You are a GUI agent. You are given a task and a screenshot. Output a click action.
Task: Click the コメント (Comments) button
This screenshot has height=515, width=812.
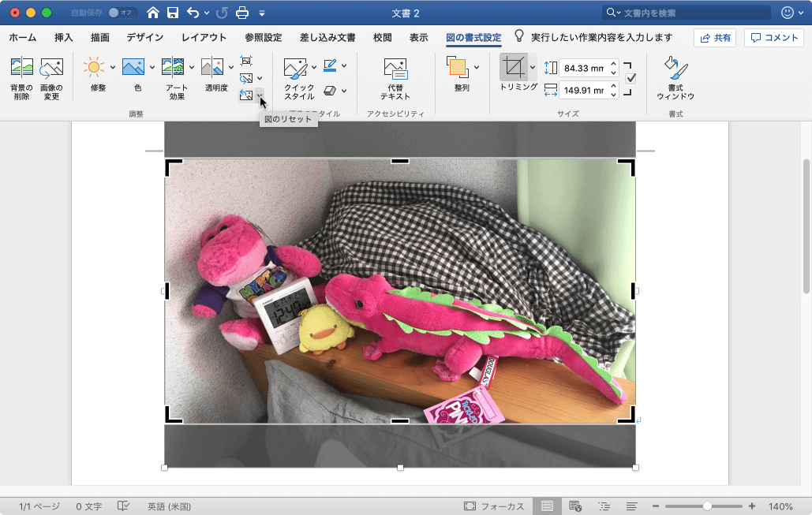point(774,38)
